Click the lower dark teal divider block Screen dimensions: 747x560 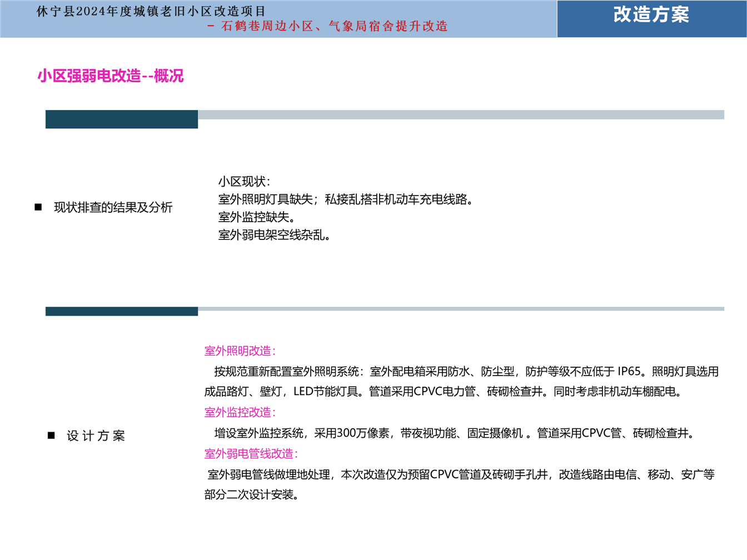click(x=122, y=311)
